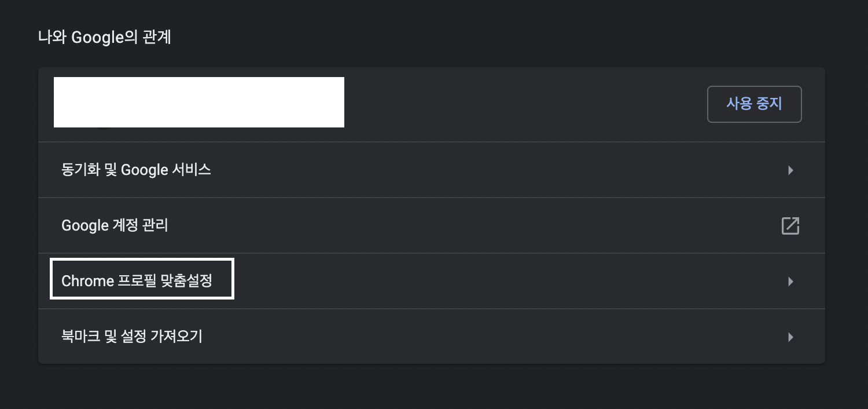Expand the Chrome profile customization chevron
The width and height of the screenshot is (868, 409).
790,282
